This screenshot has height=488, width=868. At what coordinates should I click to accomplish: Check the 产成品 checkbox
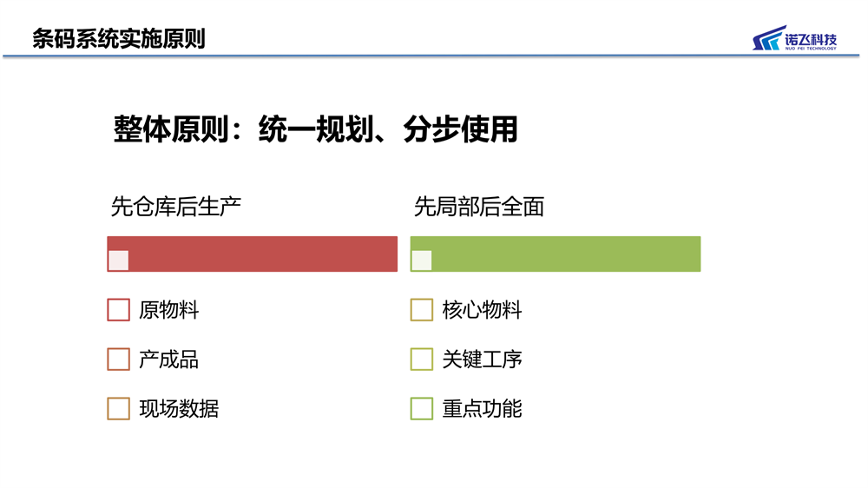(118, 359)
